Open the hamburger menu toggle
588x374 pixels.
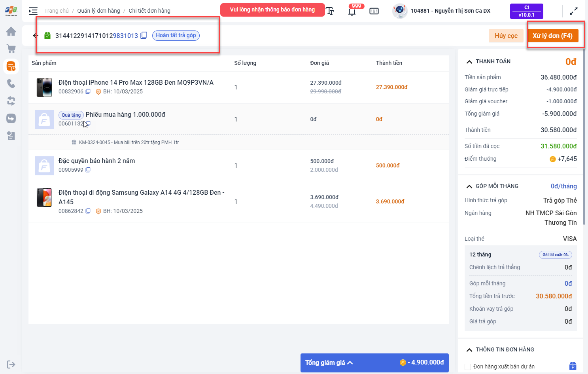(x=33, y=11)
